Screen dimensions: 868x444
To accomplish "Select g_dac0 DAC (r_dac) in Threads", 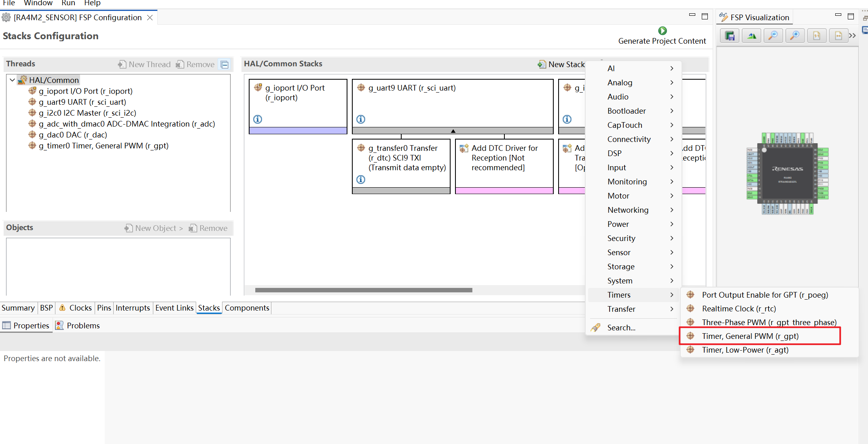I will pyautogui.click(x=73, y=135).
